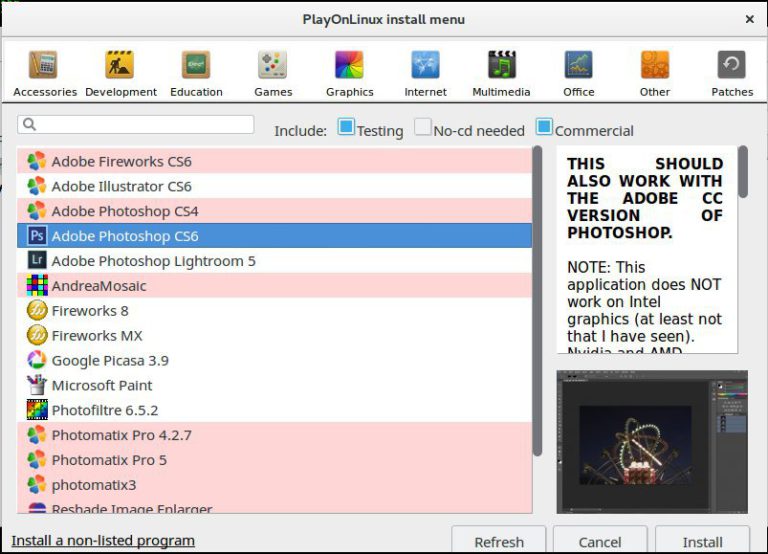Click the Photoshop screenshot preview thumbnail

652,442
